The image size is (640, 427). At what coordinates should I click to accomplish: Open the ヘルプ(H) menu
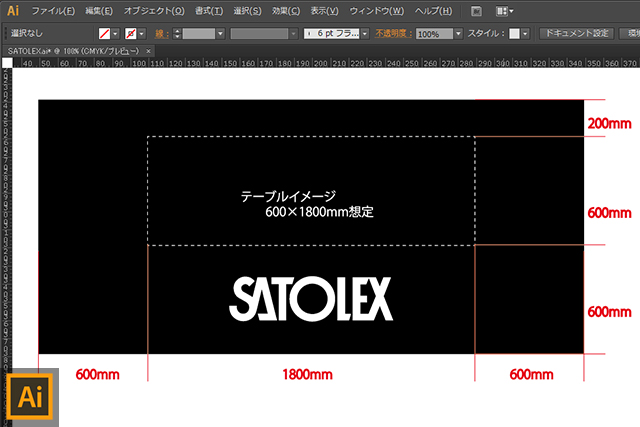(x=433, y=11)
